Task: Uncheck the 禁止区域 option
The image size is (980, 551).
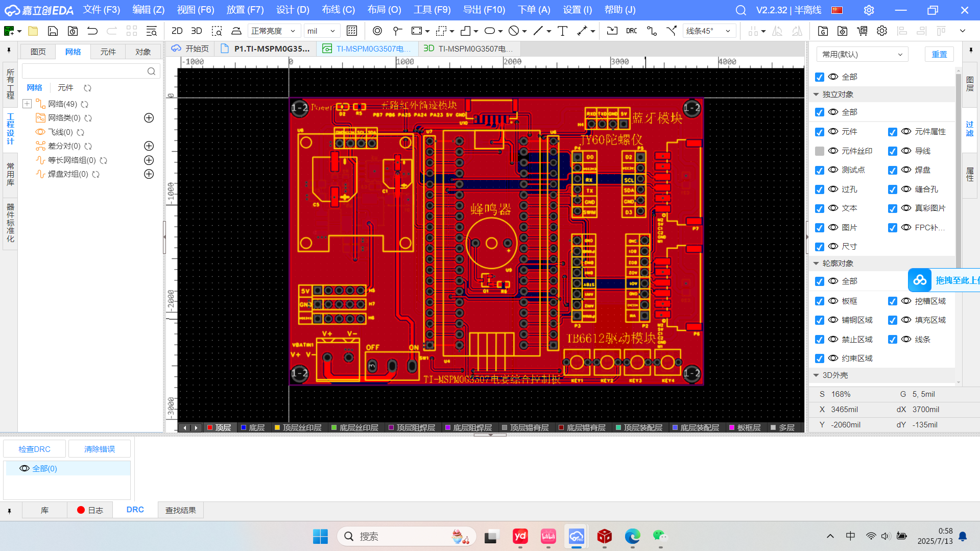Action: (820, 339)
